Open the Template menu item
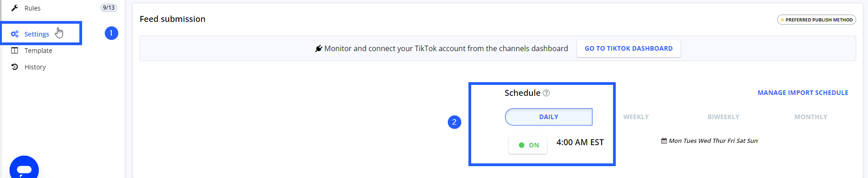868x178 pixels. click(38, 50)
